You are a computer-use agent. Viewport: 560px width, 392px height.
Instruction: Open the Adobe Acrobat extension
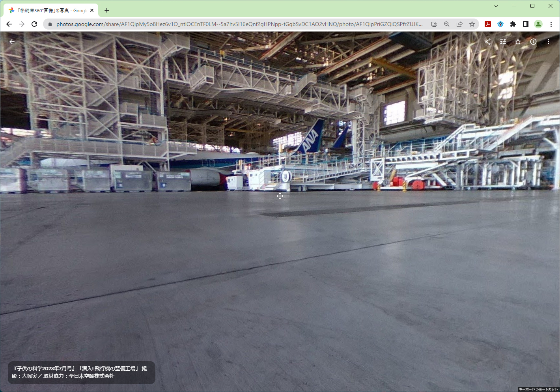tap(488, 24)
